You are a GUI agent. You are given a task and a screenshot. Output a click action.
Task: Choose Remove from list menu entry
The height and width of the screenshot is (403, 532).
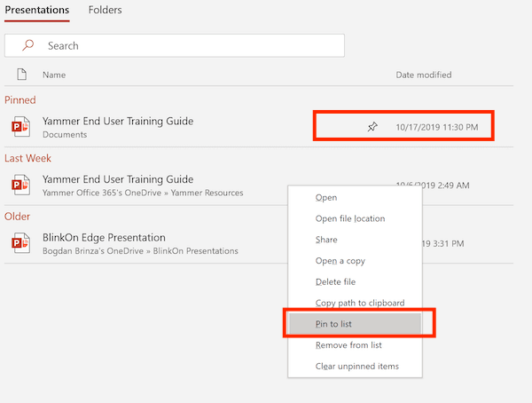pos(355,345)
